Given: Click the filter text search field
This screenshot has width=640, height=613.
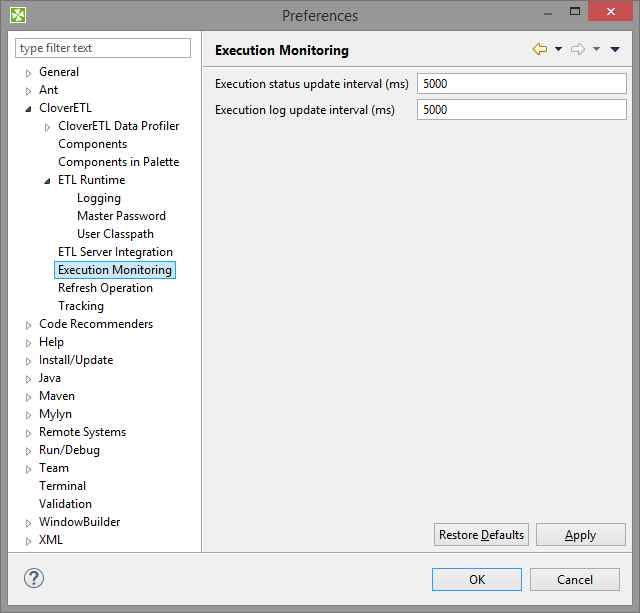Looking at the screenshot, I should pyautogui.click(x=103, y=48).
